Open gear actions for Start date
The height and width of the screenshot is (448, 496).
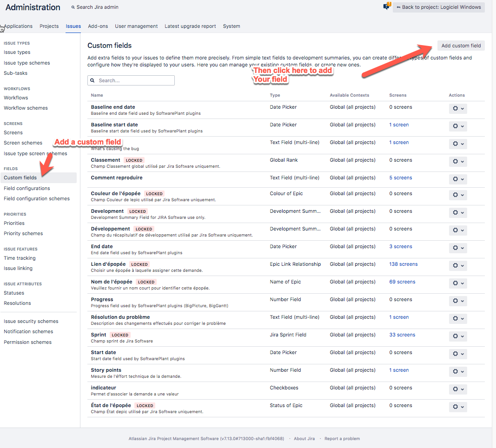458,354
